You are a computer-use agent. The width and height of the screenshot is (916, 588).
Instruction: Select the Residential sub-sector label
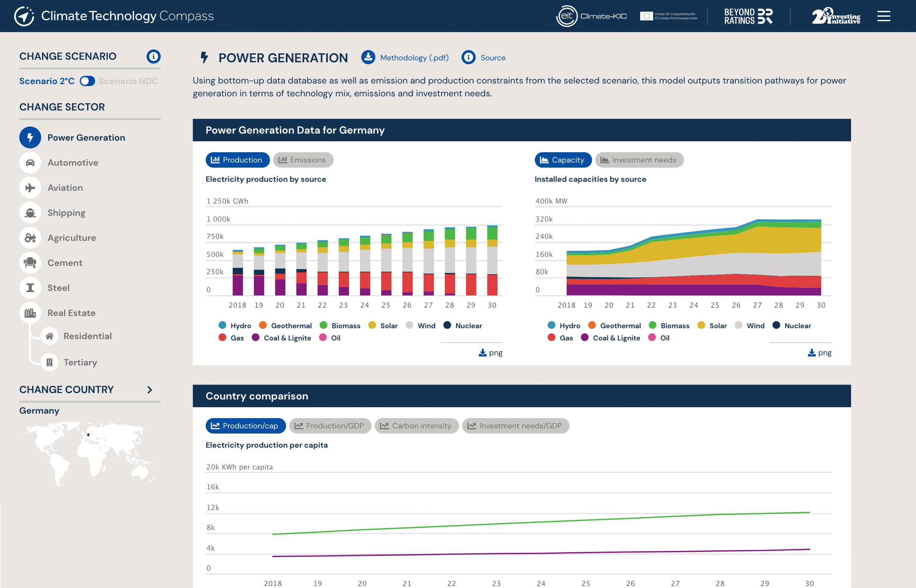tap(88, 336)
